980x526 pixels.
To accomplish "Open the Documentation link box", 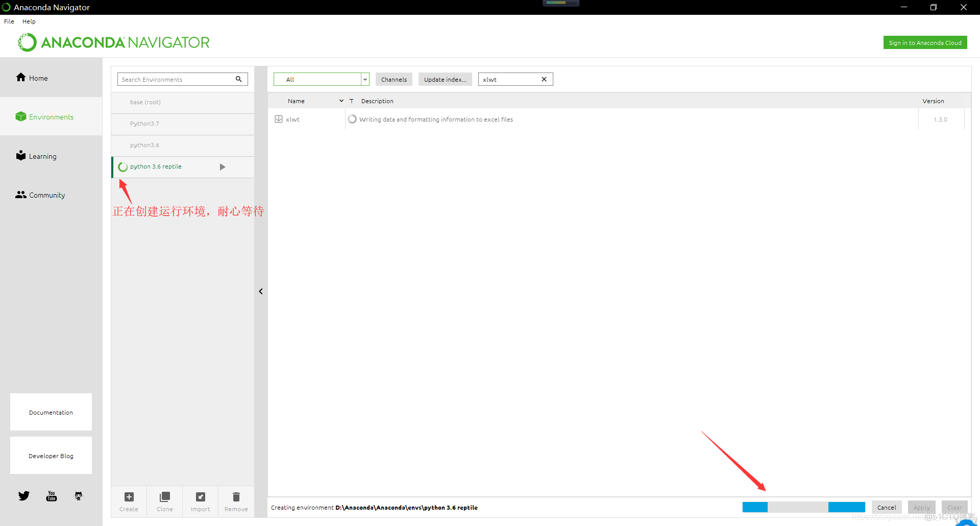I will coord(51,412).
